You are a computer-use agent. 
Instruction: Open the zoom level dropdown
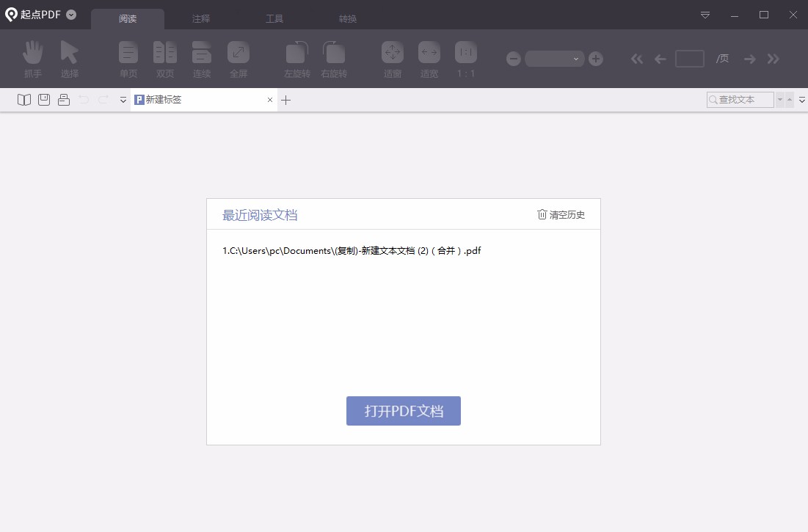[576, 59]
